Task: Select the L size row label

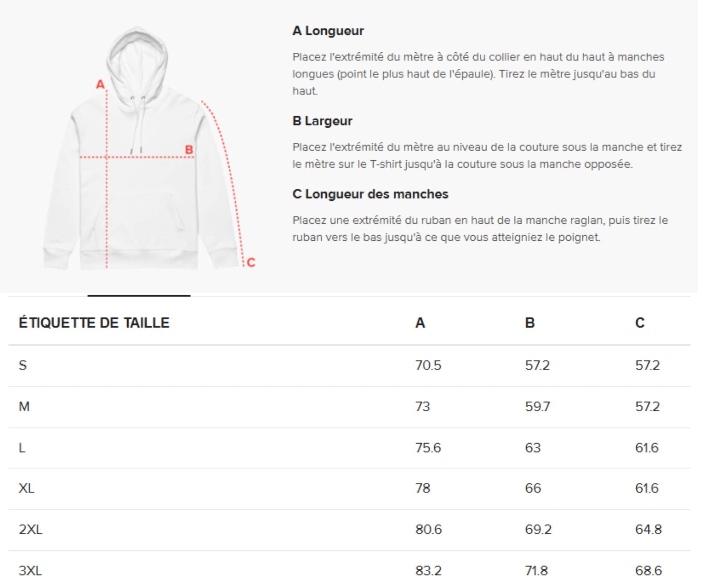Action: tap(22, 448)
